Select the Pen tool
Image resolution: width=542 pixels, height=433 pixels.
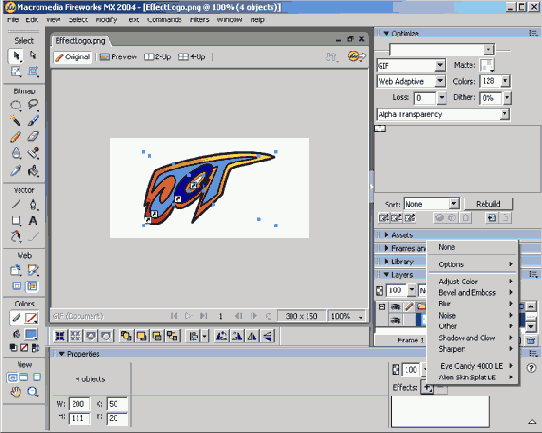(x=33, y=204)
